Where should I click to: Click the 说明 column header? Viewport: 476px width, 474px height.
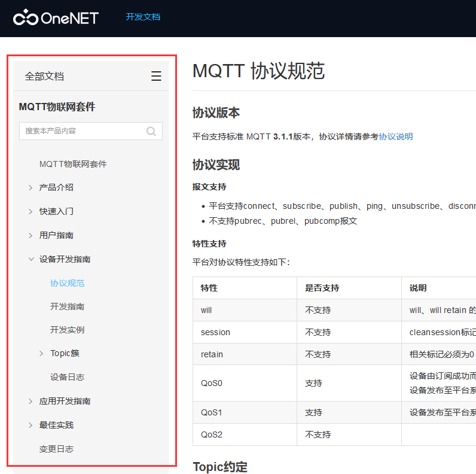click(x=418, y=288)
